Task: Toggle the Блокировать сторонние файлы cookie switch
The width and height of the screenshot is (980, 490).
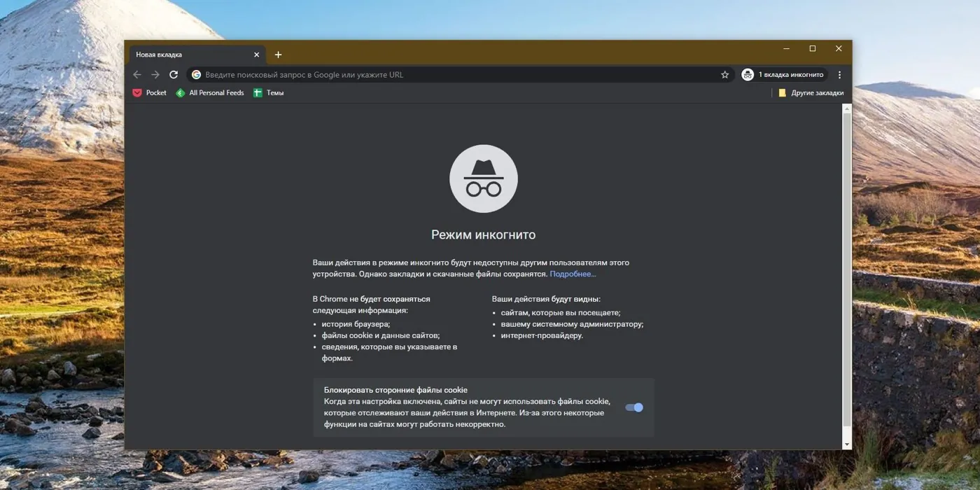Action: pyautogui.click(x=634, y=407)
